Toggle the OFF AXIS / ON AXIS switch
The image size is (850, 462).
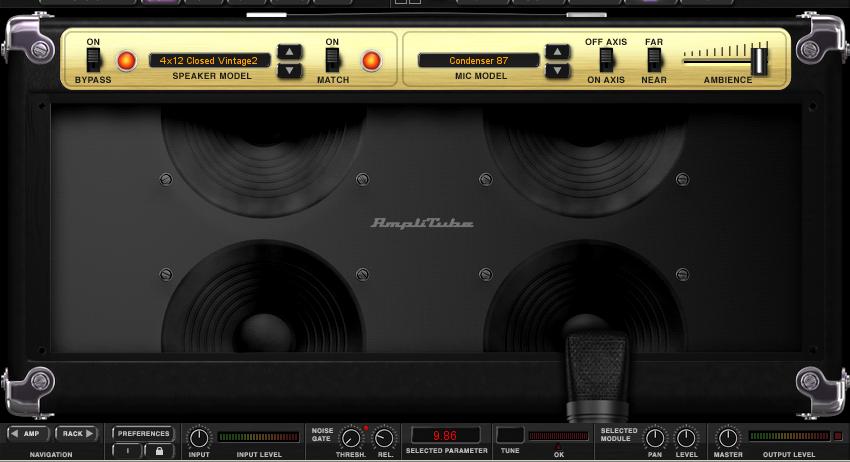click(606, 60)
